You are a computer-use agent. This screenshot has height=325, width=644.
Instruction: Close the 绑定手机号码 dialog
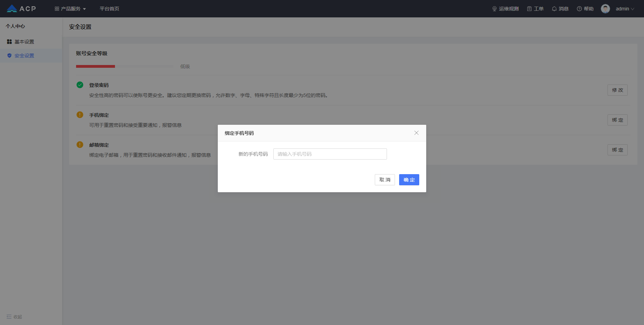[x=416, y=133]
